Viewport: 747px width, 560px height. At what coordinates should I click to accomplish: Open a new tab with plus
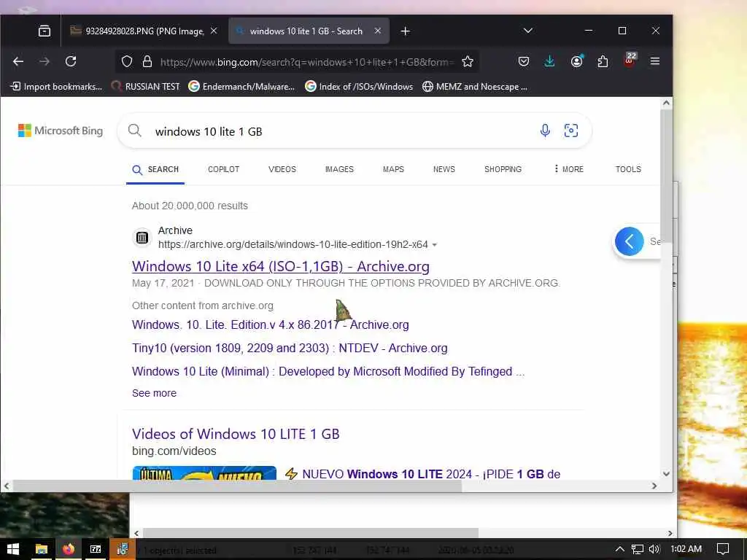[406, 31]
